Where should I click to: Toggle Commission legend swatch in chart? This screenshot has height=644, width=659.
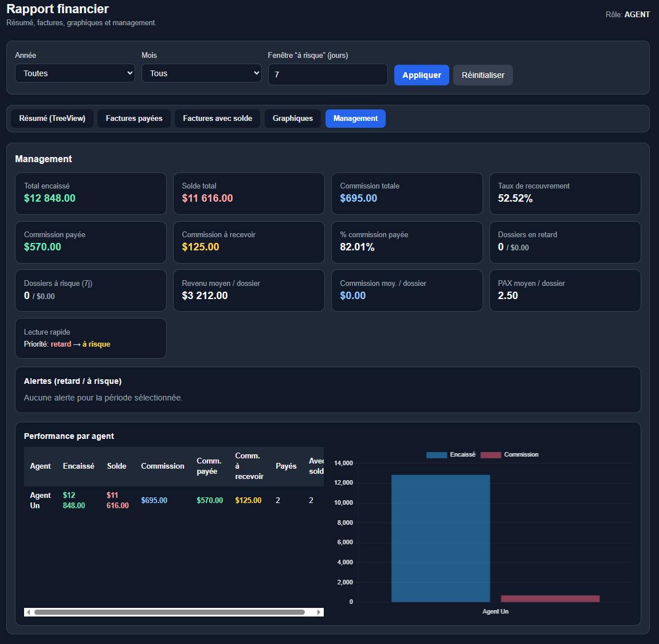(x=491, y=455)
